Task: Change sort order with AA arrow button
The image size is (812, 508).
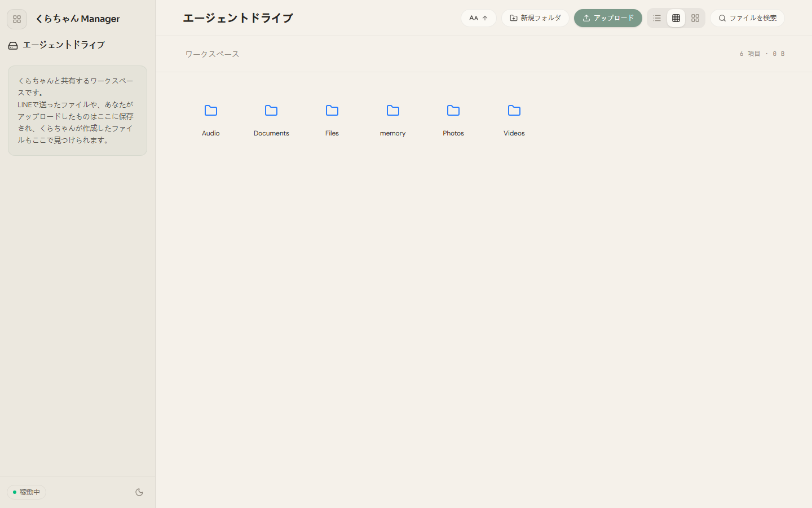Action: (x=479, y=18)
